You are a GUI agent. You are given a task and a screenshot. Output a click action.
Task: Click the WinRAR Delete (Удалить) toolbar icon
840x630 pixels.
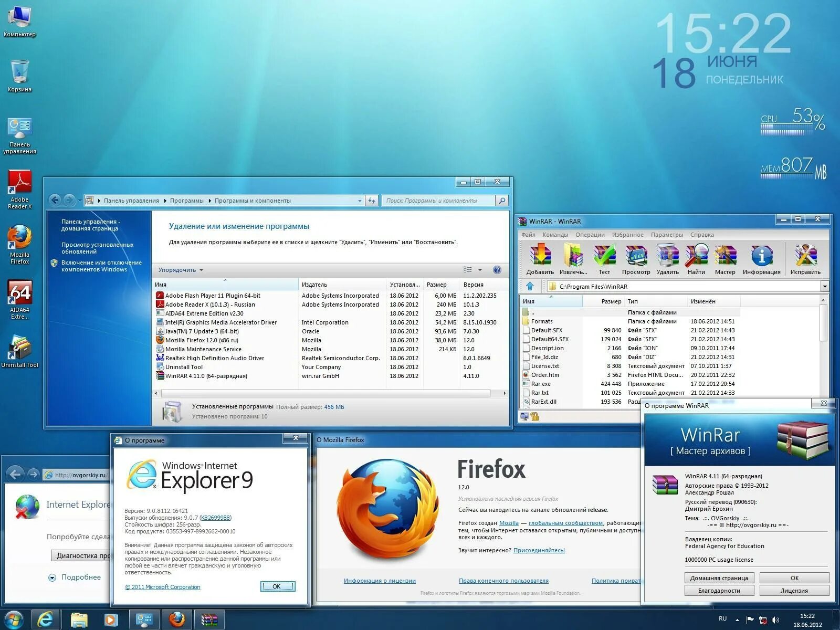coord(667,259)
